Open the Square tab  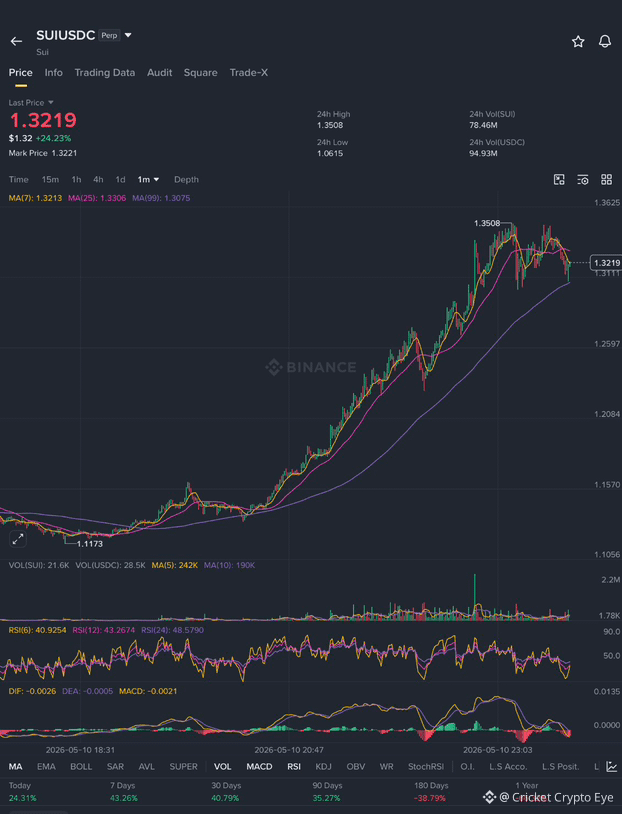pos(200,73)
